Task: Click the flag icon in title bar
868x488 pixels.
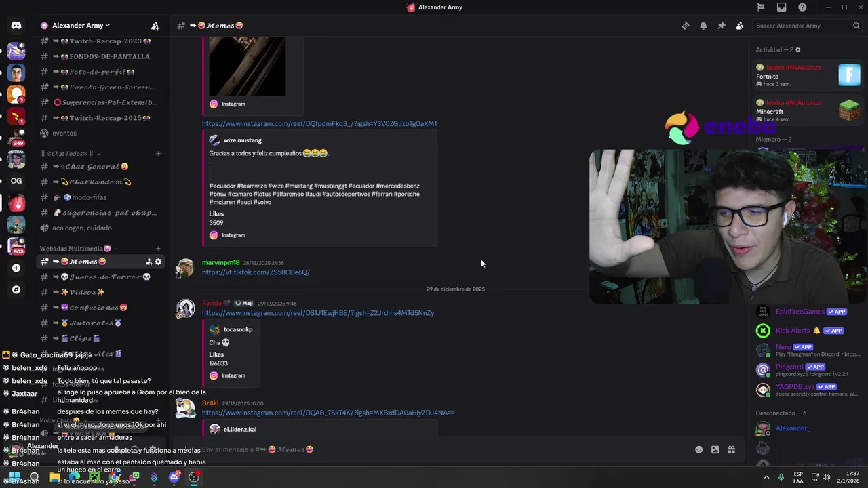Action: pyautogui.click(x=761, y=7)
